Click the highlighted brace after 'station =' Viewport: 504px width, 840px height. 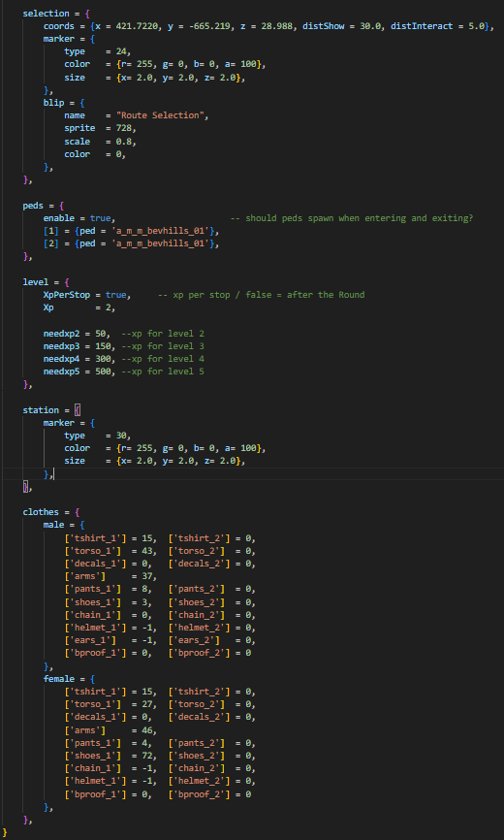pos(77,410)
